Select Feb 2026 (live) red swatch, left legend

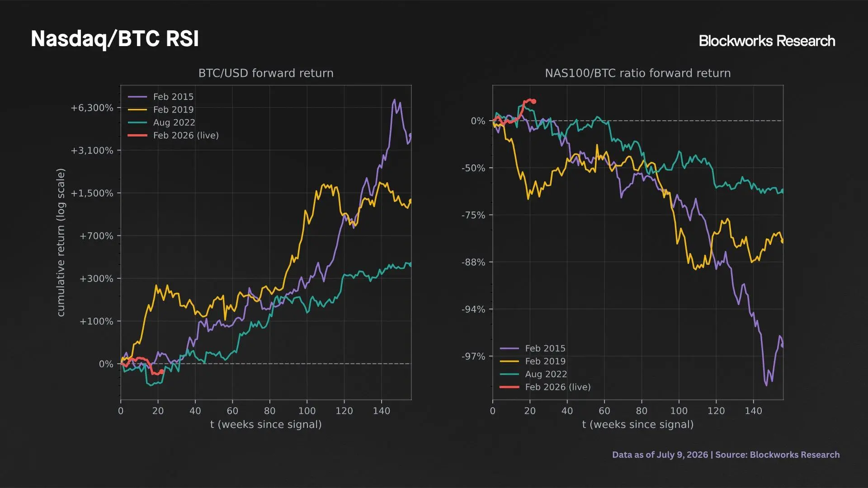click(137, 135)
